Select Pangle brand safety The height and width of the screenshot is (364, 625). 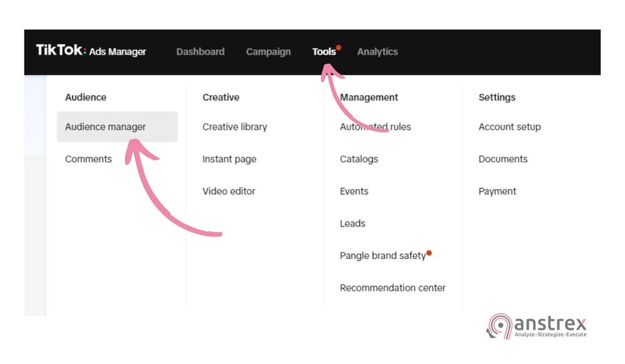[382, 255]
